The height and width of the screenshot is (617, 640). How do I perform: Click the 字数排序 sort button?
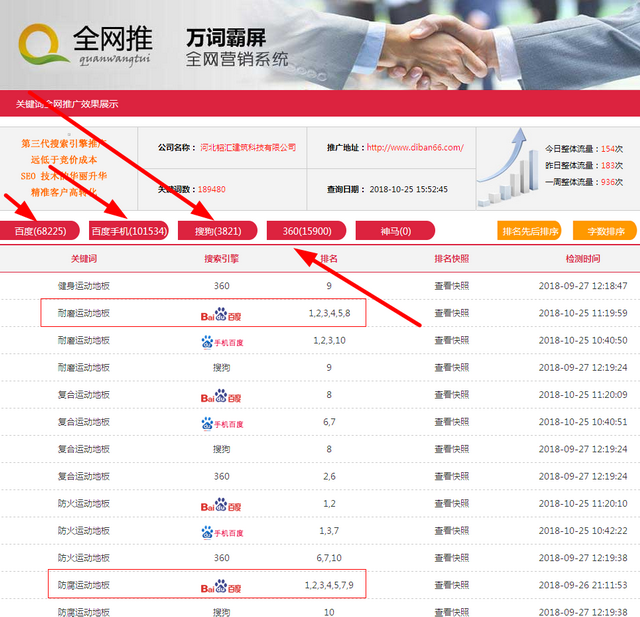point(605,231)
